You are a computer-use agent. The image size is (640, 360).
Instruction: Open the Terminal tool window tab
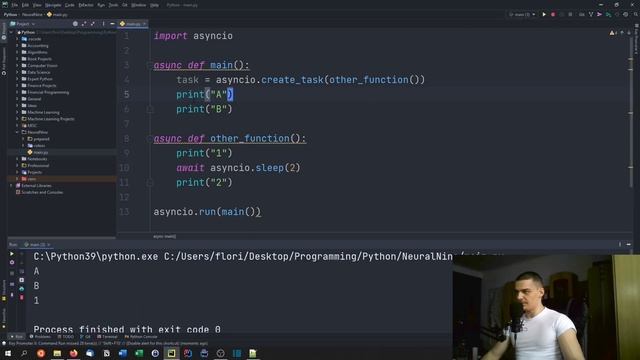click(x=107, y=337)
